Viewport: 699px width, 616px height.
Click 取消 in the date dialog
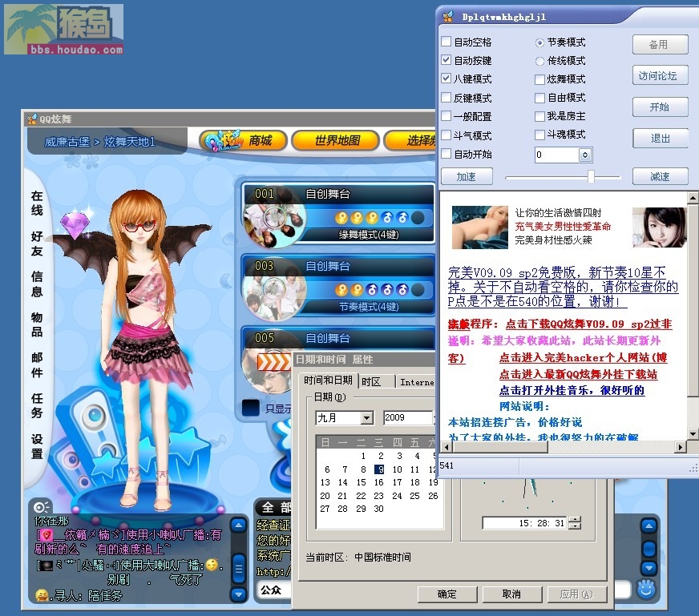(511, 594)
